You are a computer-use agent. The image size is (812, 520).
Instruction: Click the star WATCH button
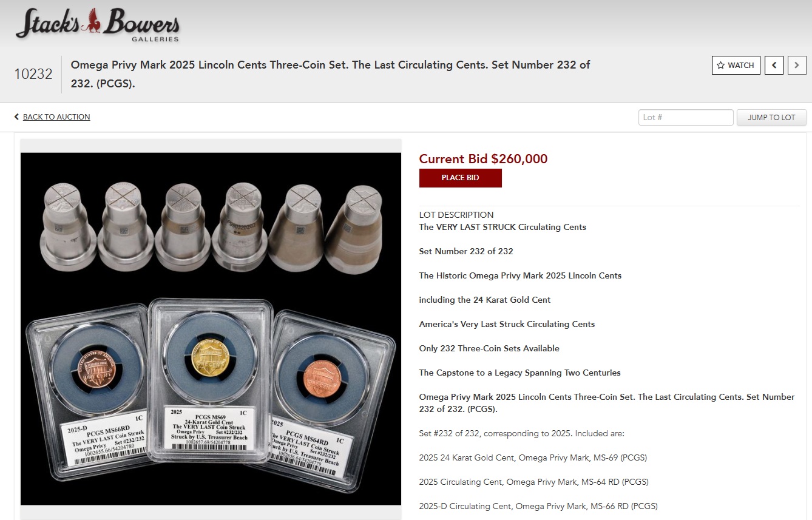tap(736, 65)
